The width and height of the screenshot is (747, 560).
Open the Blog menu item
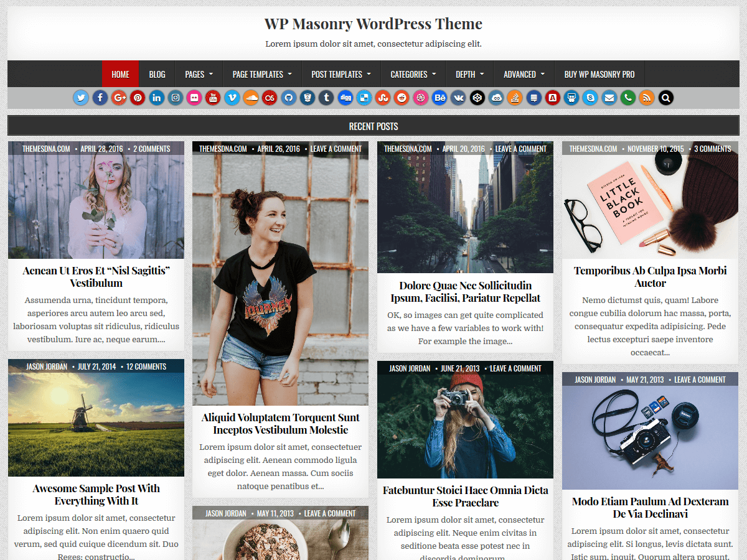pos(157,74)
